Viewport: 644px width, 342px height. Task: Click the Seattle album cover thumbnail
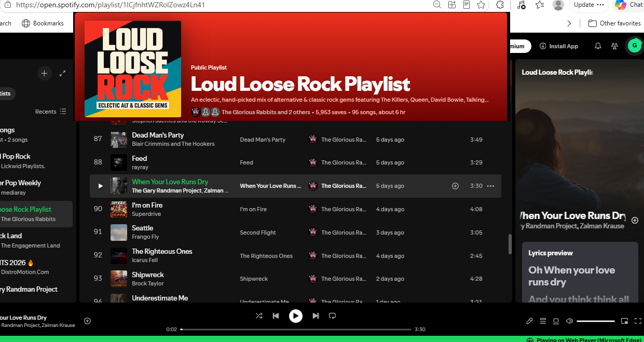click(119, 232)
